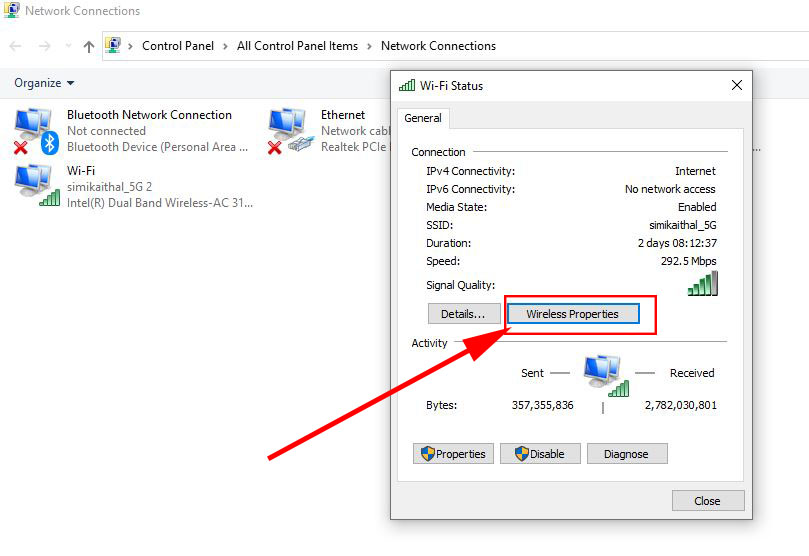This screenshot has height=556, width=809.
Task: Click the Forward arrow navigation icon
Action: [x=44, y=46]
